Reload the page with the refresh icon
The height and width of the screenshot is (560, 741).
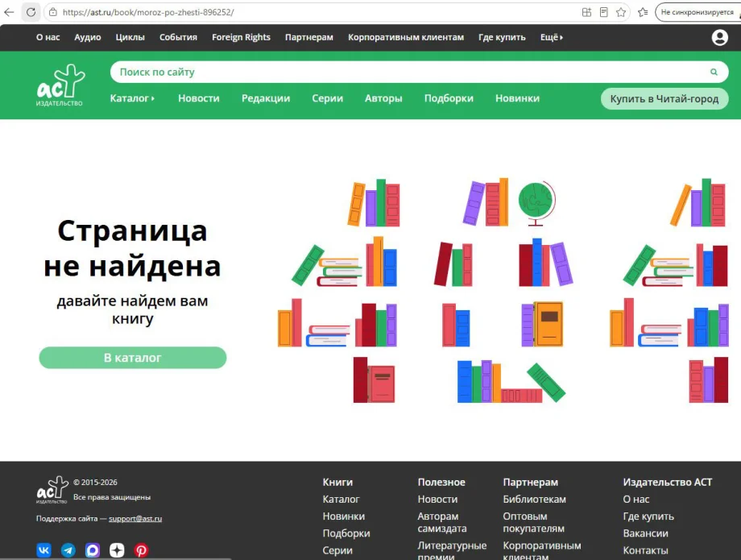(x=31, y=12)
